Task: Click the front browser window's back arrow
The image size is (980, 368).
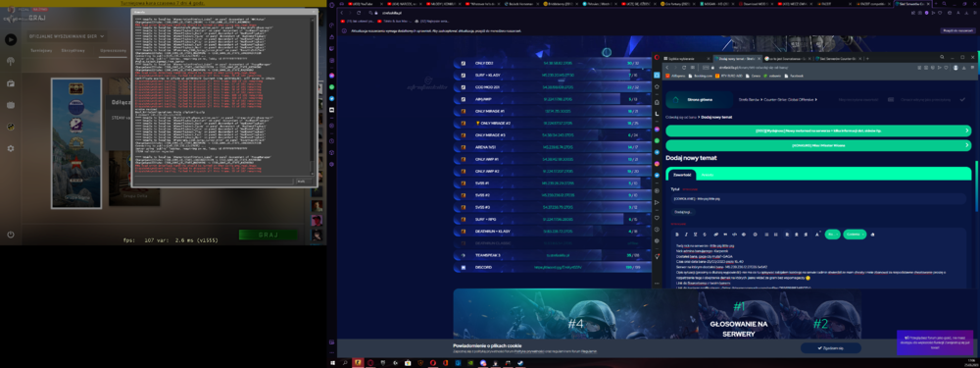Action: pyautogui.click(x=666, y=67)
